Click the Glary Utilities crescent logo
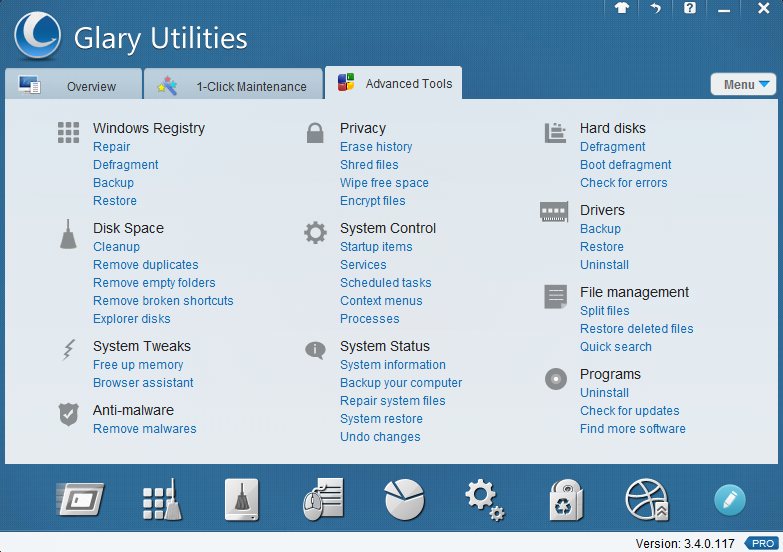The image size is (783, 552). click(x=38, y=36)
